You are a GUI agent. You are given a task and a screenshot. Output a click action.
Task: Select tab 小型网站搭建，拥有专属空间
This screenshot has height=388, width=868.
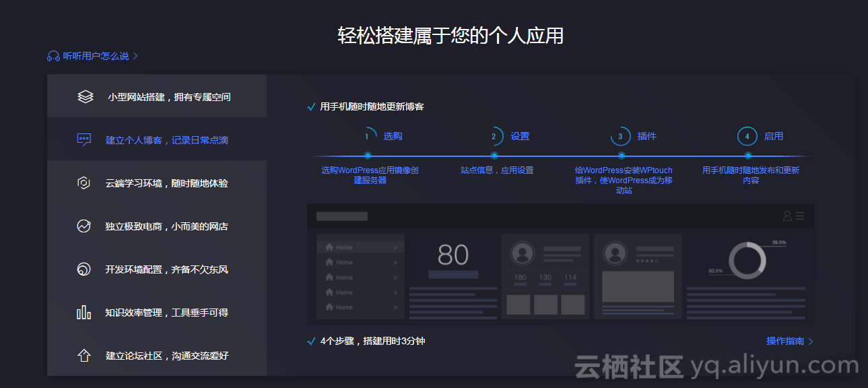tap(157, 96)
